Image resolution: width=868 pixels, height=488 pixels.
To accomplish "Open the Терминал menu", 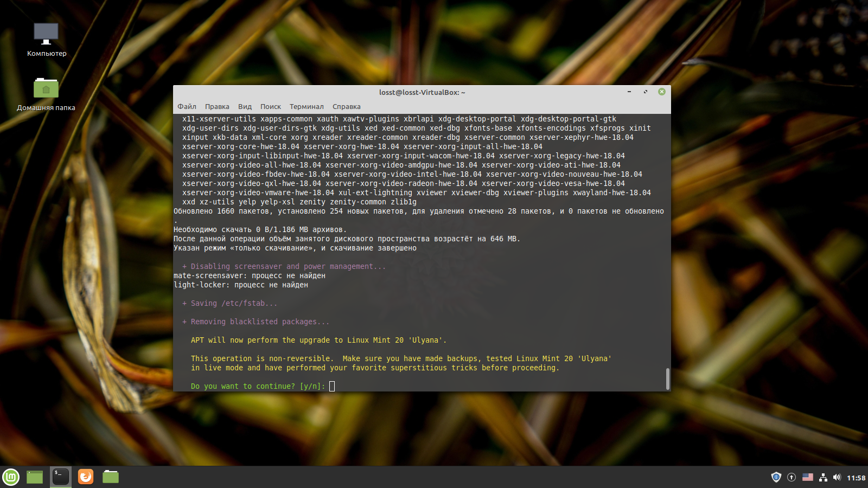I will point(307,106).
